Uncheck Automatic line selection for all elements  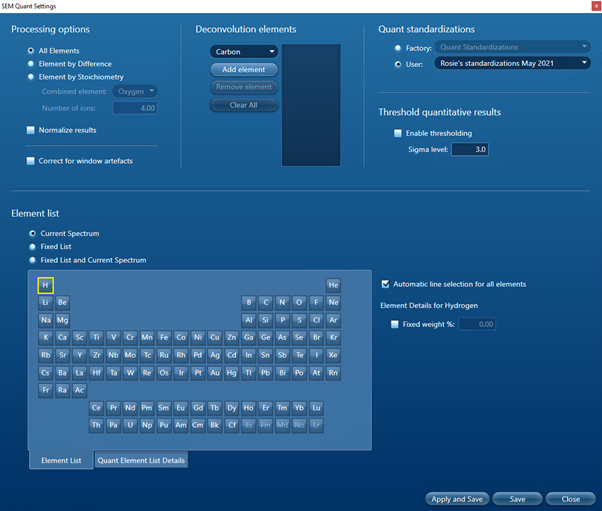point(386,284)
